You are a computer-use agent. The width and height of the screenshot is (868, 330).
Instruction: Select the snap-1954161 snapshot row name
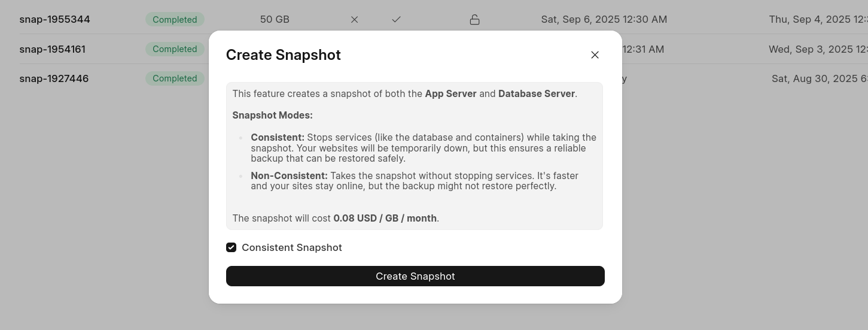[x=52, y=49]
